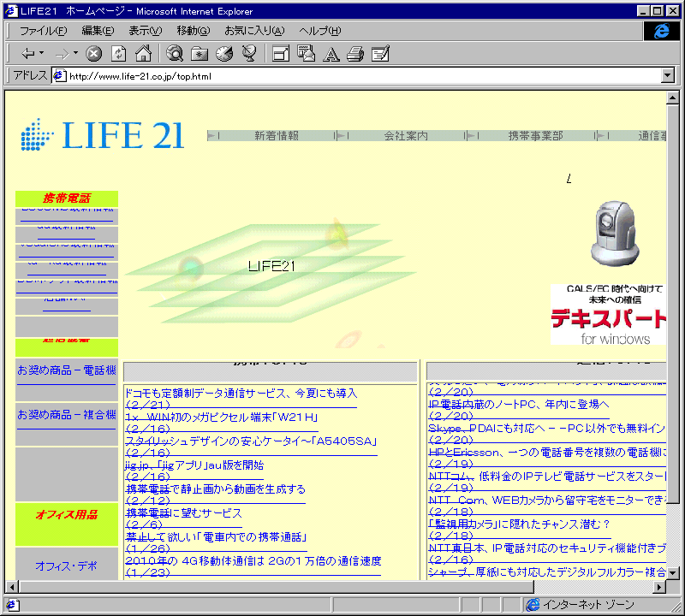
Task: Go to the Home page icon
Action: pos(143,53)
